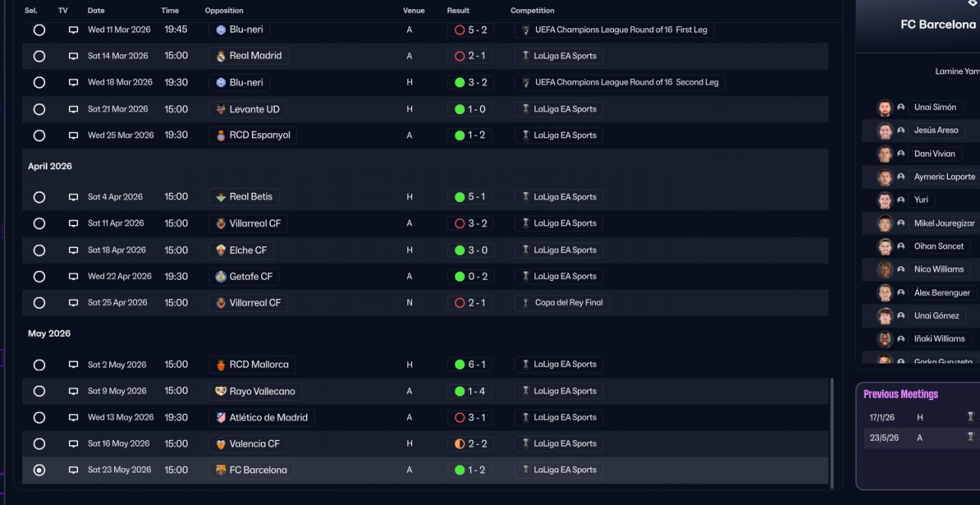Select the radio button for Rayo Vallecano match
The width and height of the screenshot is (980, 505).
(x=39, y=391)
